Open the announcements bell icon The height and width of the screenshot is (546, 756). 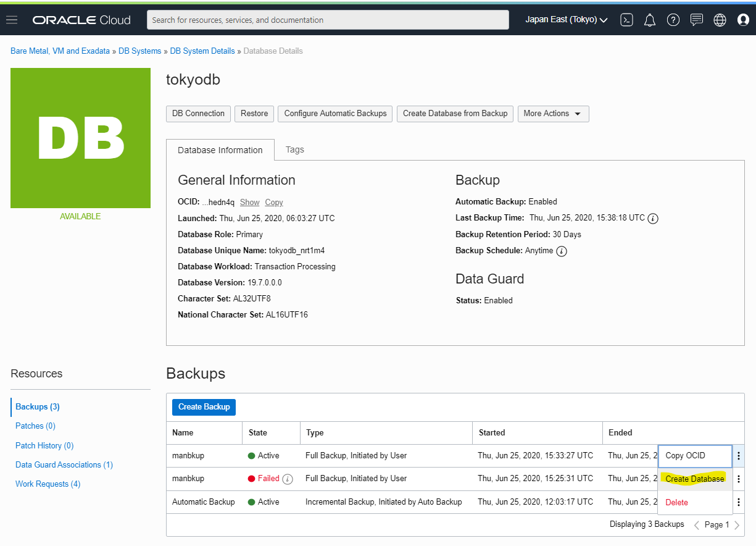(650, 20)
